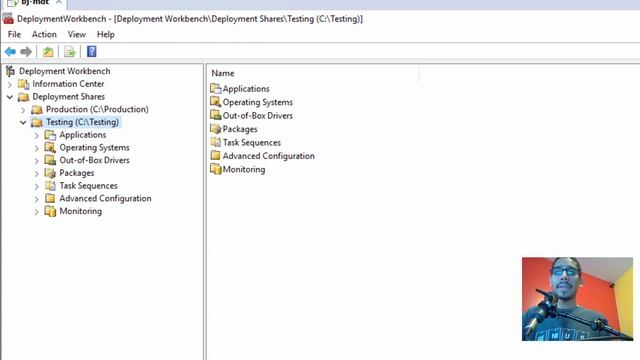Click the Advanced Configuration icon in the tree
This screenshot has width=640, height=360.
[x=50, y=198]
